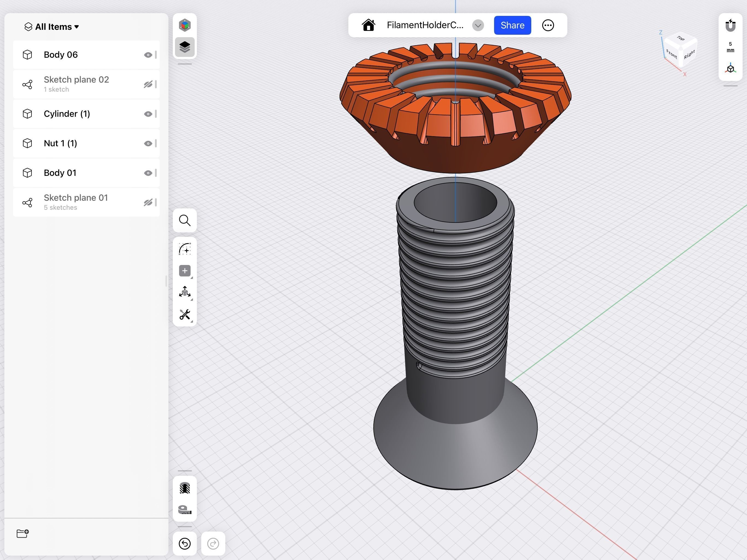Select the Sketch plane 02 item
Image resolution: width=747 pixels, height=560 pixels.
click(x=86, y=84)
